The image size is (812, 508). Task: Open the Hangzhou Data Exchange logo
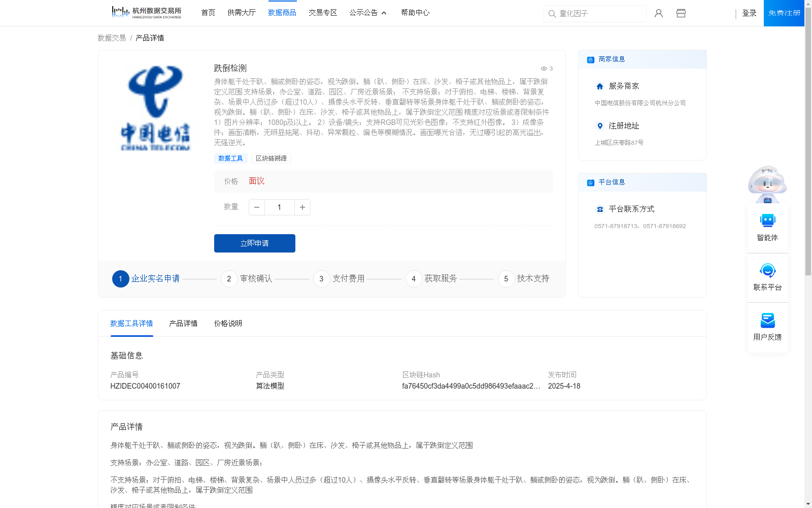point(147,12)
